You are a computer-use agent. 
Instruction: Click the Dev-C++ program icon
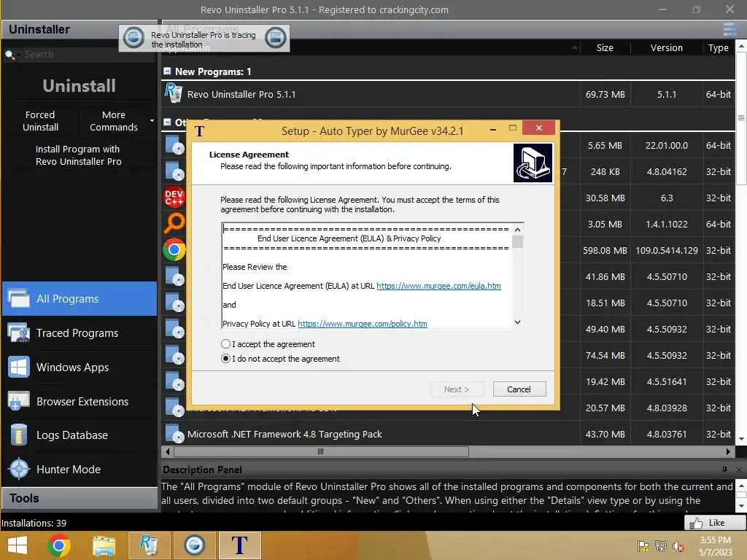[174, 197]
